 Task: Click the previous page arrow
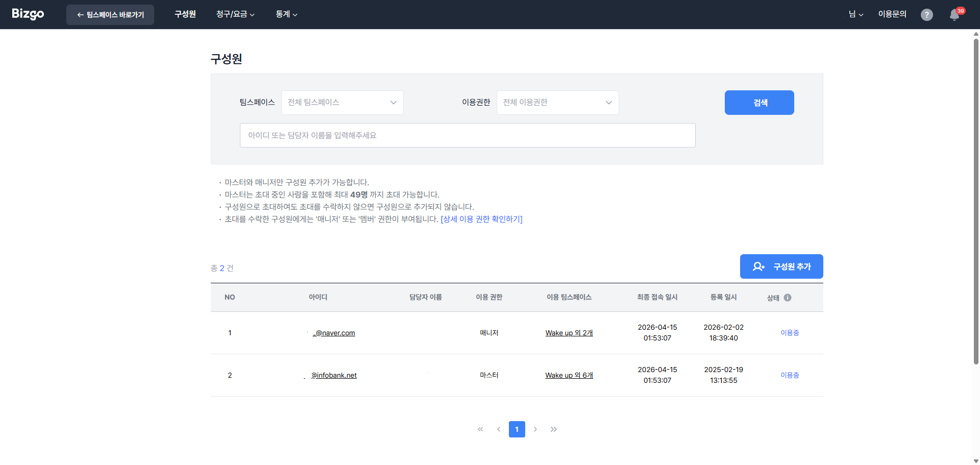click(x=499, y=429)
